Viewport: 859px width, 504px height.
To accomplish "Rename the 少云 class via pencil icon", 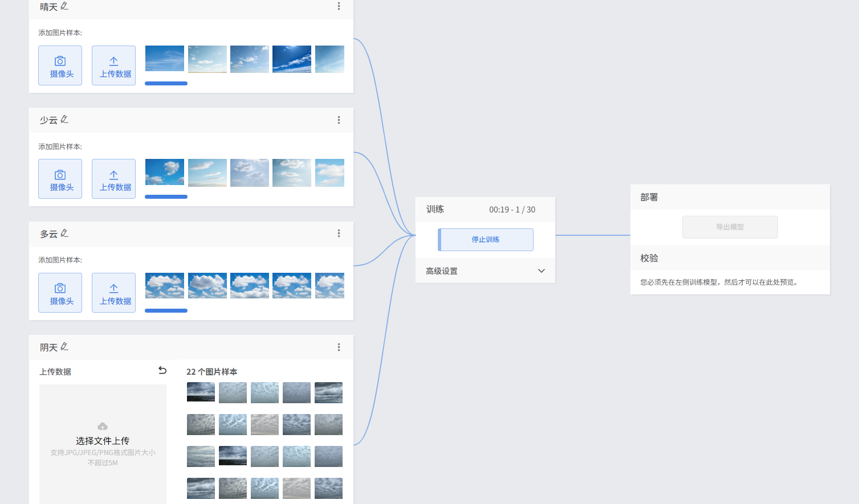I will (x=64, y=120).
